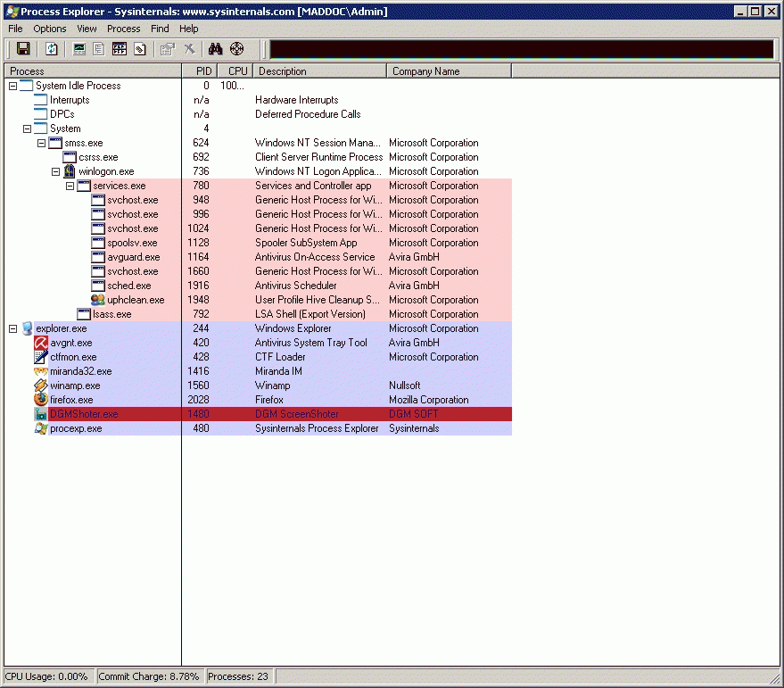Click PID 1024 in the list
The width and height of the screenshot is (784, 688).
198,228
